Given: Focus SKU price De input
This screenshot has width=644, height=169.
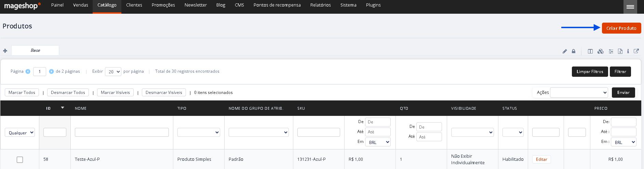Looking at the screenshot, I should (x=378, y=122).
